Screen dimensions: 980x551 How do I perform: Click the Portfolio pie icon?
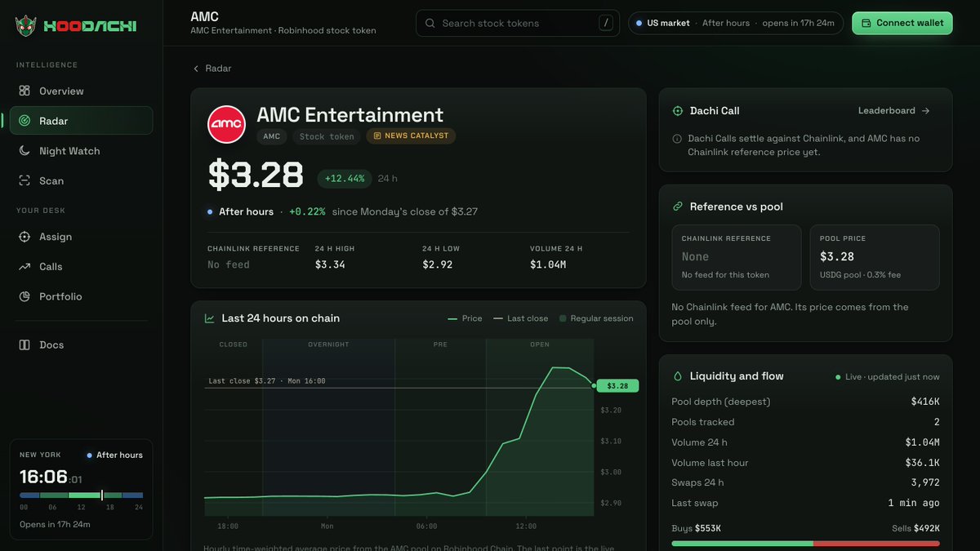click(x=24, y=297)
